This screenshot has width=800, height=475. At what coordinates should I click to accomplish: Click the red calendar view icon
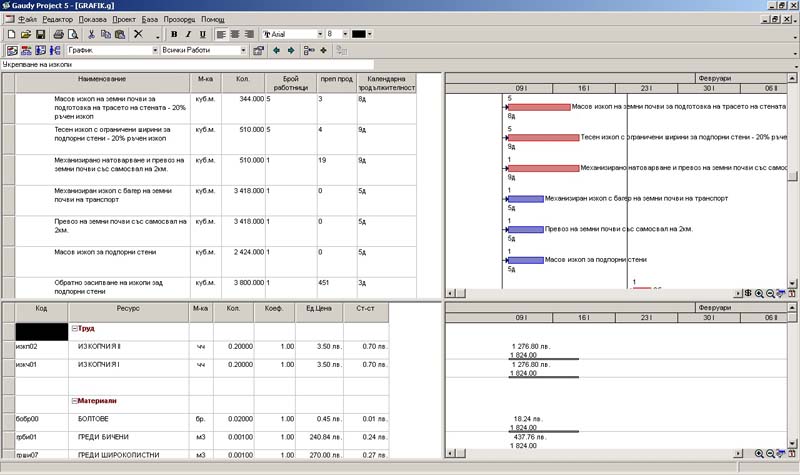click(x=26, y=50)
